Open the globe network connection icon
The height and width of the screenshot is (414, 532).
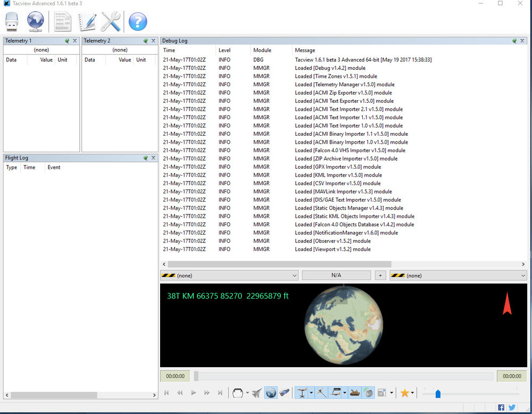coord(36,22)
